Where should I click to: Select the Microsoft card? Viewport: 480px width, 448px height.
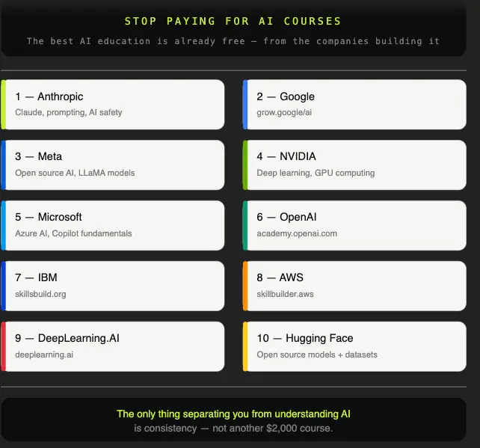113,225
